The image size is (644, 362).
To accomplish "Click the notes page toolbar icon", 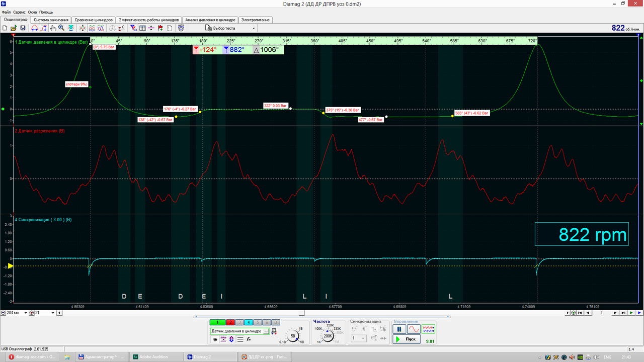I will 169,28.
